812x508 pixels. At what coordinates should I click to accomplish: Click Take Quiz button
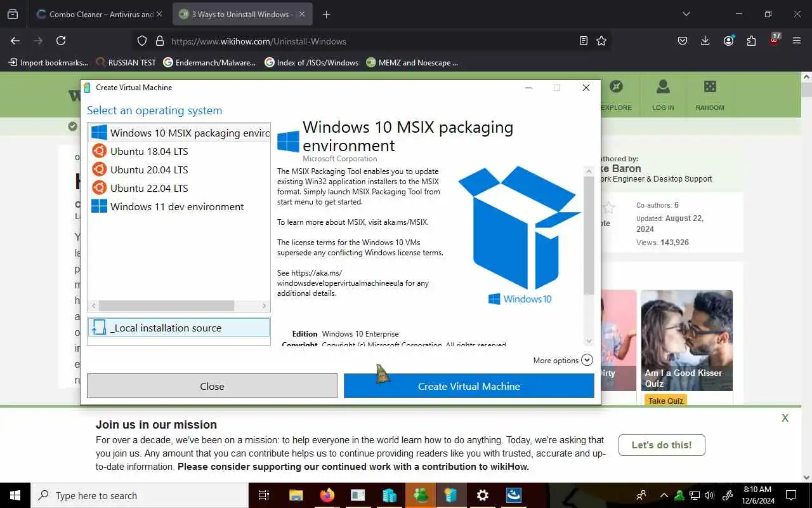tap(665, 401)
